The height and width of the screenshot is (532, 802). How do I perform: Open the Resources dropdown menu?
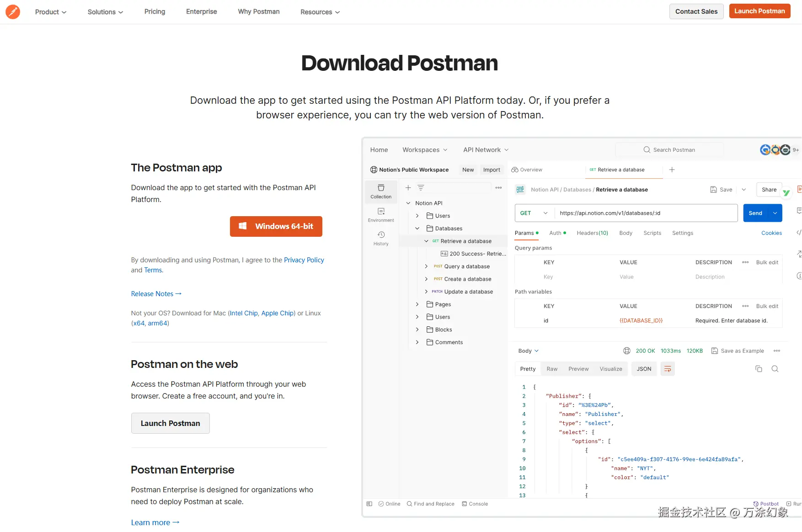click(320, 12)
